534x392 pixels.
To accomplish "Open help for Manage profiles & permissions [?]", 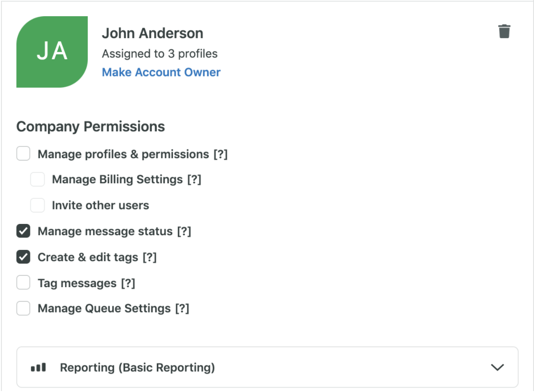I will click(x=220, y=154).
